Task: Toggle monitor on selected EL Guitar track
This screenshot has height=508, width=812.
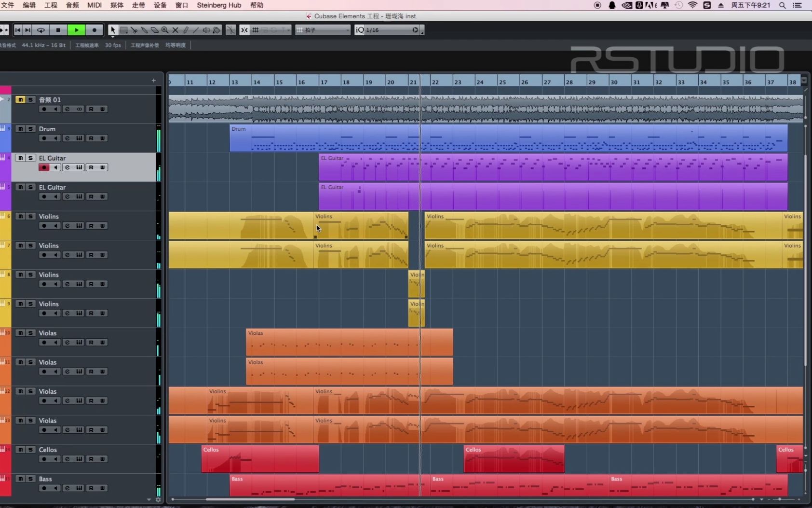Action: pos(56,167)
